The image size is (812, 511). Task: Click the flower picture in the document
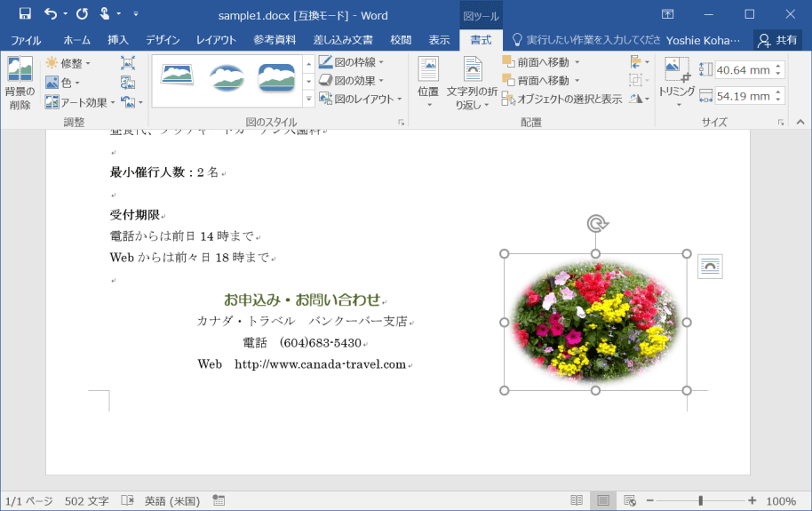(595, 322)
